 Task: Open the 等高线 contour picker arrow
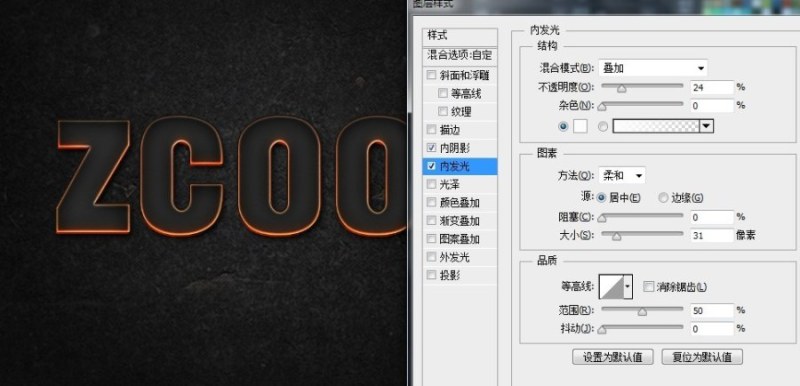(x=628, y=287)
